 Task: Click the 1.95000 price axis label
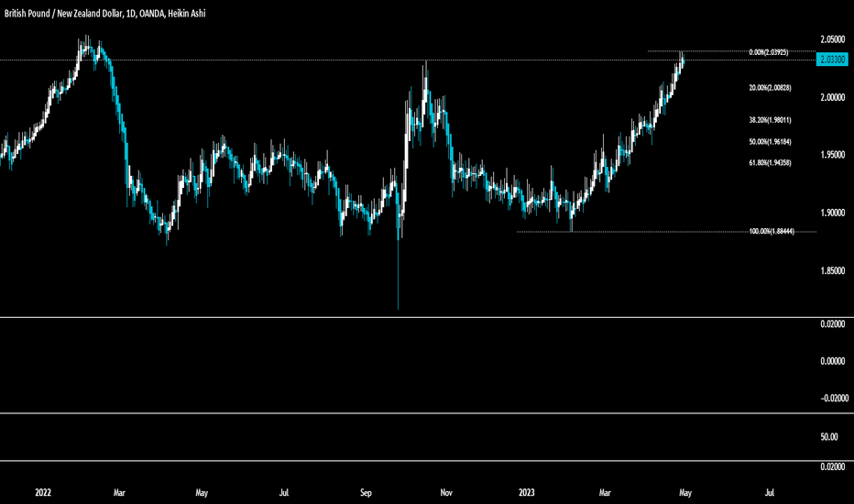point(833,155)
